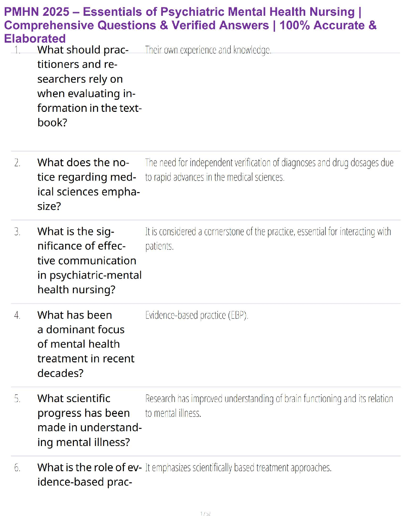Click question number 3 marker
Screen dimensions: 411x532
click(x=17, y=232)
